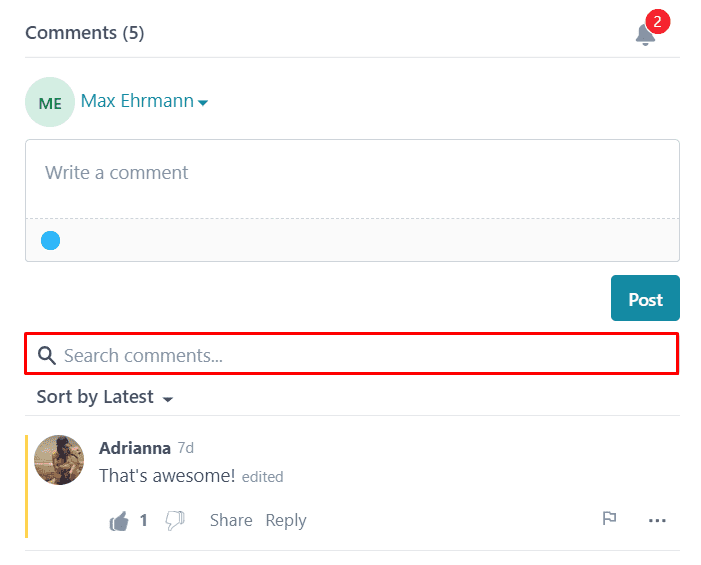This screenshot has width=701, height=565.
Task: Open the notifications bell
Action: (x=646, y=34)
